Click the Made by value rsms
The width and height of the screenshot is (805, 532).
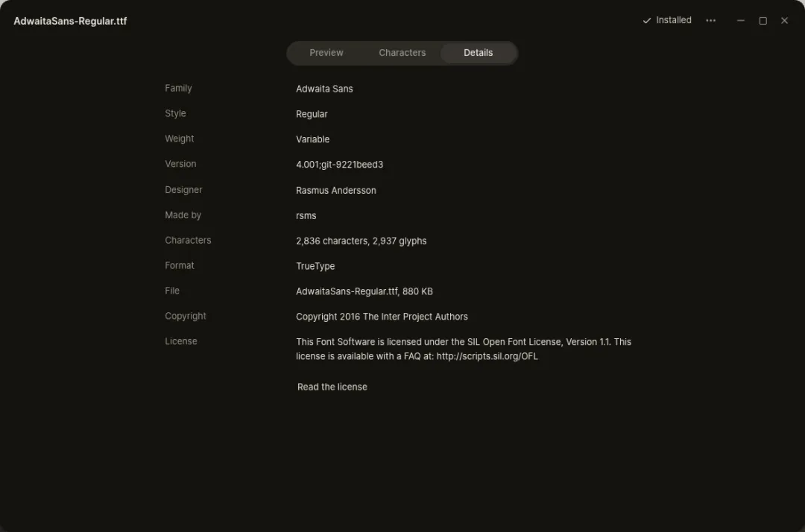point(306,215)
